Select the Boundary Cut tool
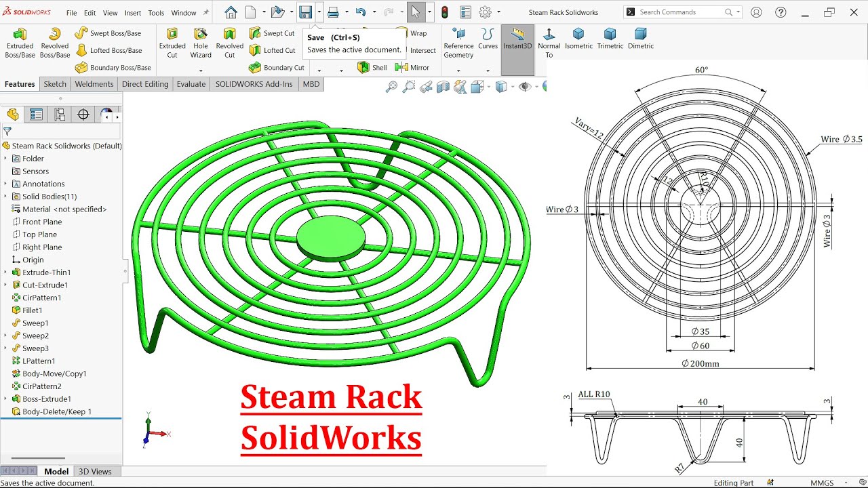 pos(277,68)
